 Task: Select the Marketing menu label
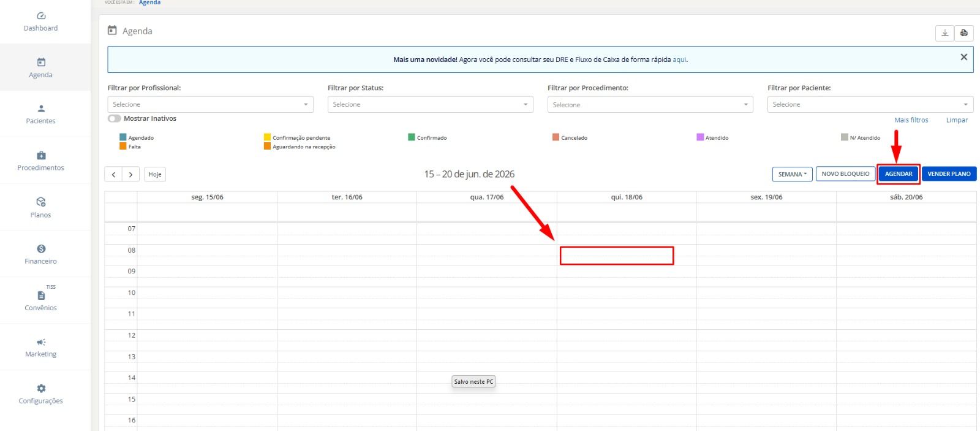[x=41, y=354]
